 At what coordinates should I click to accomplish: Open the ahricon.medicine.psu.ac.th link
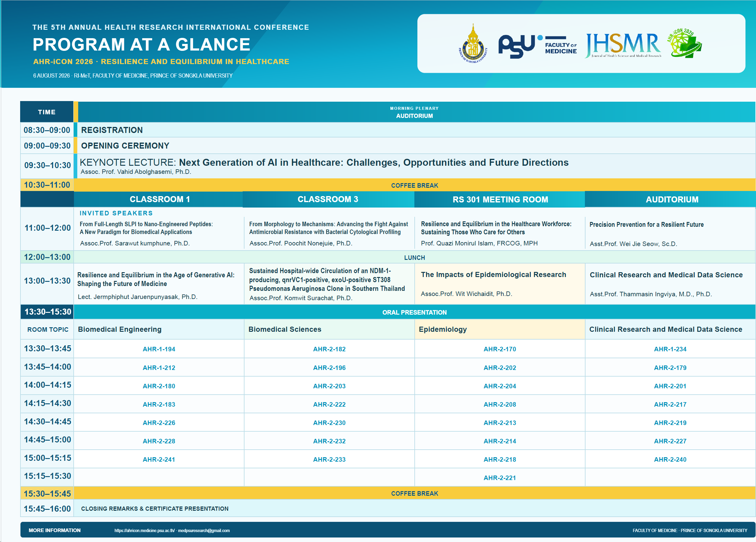point(144,530)
